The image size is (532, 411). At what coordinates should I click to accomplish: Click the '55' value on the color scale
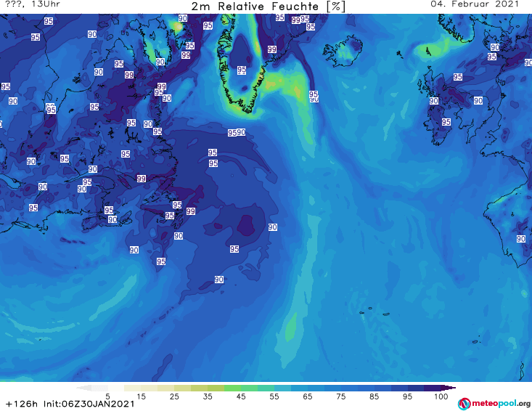tap(274, 396)
